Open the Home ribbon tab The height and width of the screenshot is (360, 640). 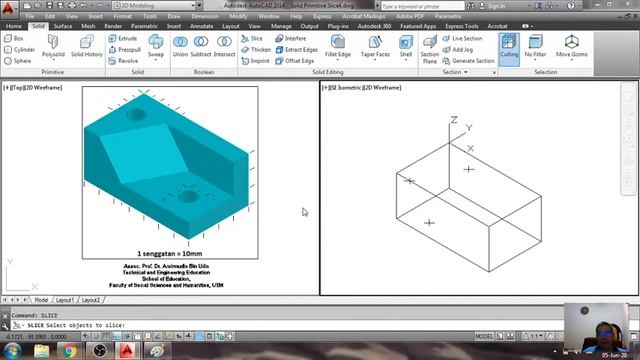14,26
